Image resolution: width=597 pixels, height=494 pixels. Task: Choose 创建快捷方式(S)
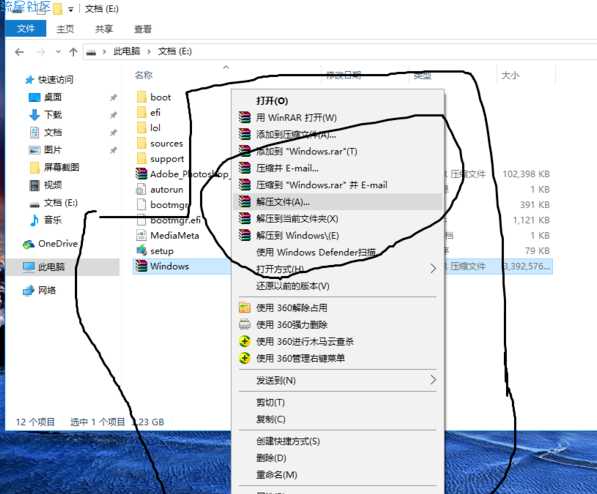point(337,441)
